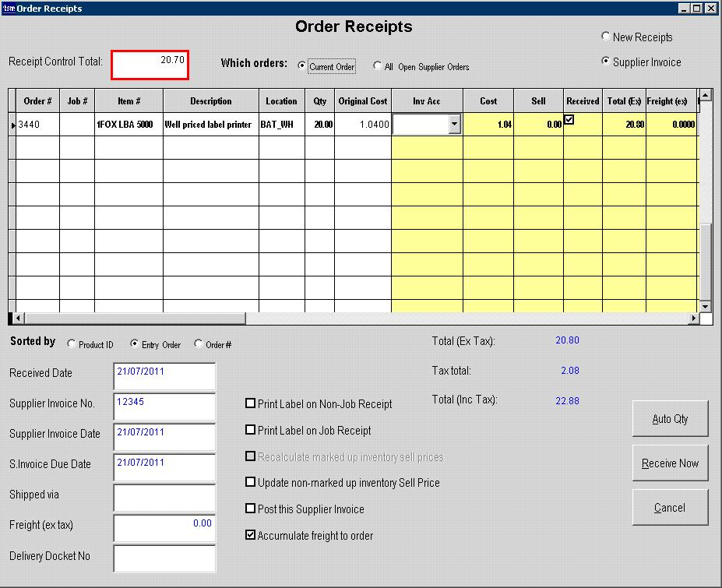Screen dimensions: 722x588
Task: Click the grid's scroll left arrow
Action: (x=18, y=318)
